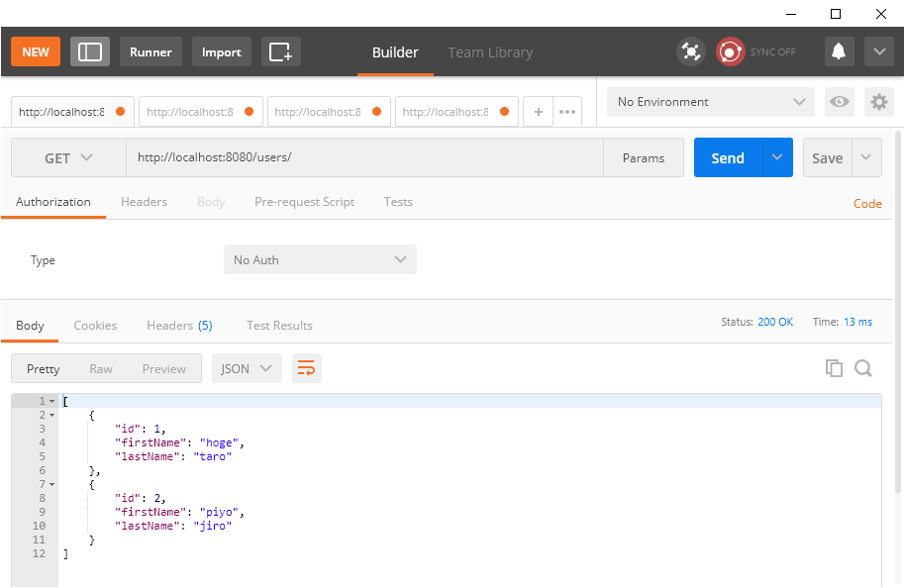Screen dimensions: 905x588
Task: Open the Runner
Action: click(151, 51)
